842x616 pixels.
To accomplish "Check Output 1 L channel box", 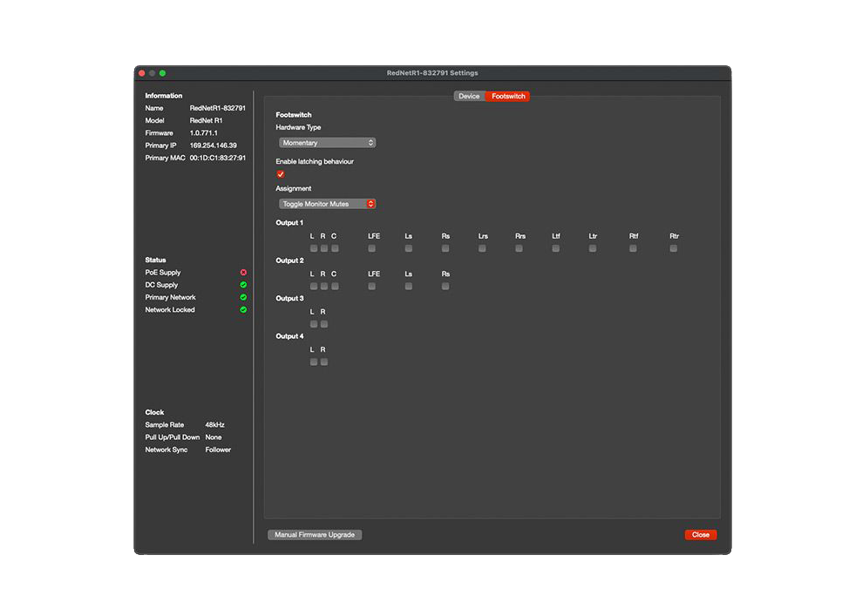I will [x=314, y=248].
